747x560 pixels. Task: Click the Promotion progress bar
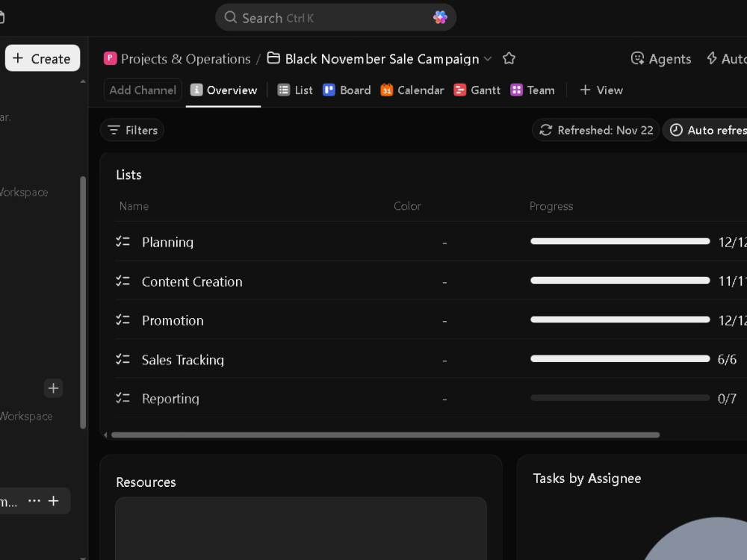[620, 320]
